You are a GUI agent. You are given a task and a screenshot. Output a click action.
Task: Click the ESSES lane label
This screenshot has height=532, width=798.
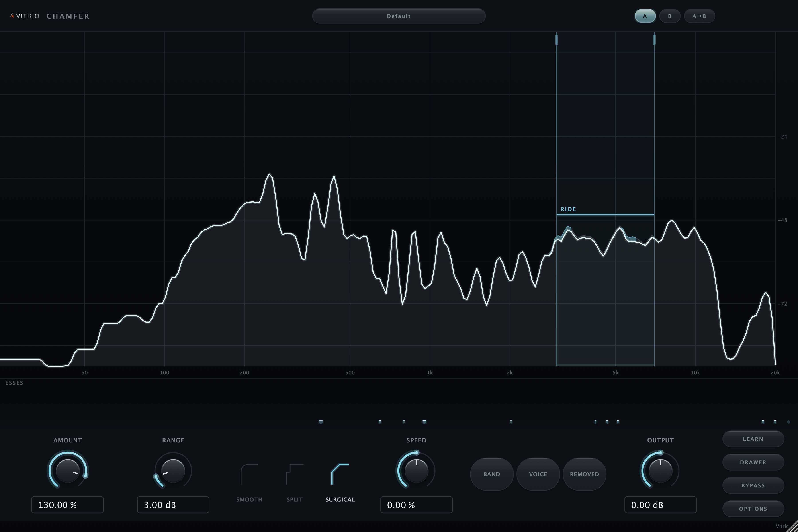(x=14, y=383)
